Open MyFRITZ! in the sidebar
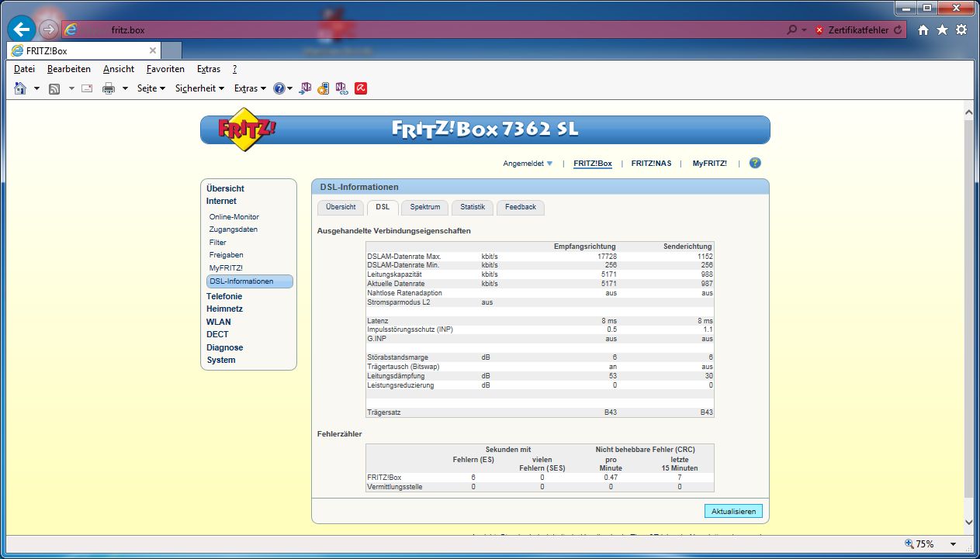The width and height of the screenshot is (980, 559). pos(226,267)
